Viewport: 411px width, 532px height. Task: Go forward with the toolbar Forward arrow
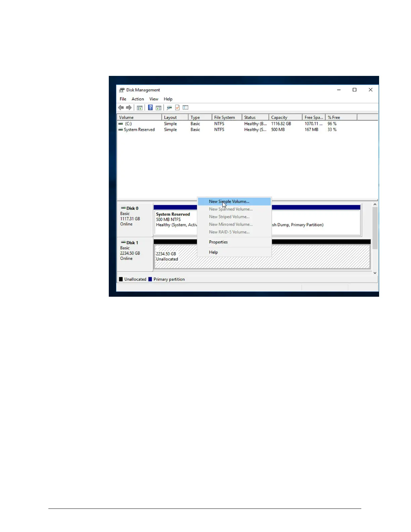[x=129, y=107]
